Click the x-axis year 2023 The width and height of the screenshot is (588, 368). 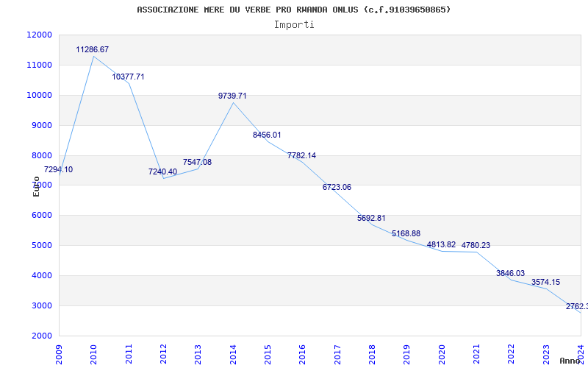pyautogui.click(x=546, y=355)
